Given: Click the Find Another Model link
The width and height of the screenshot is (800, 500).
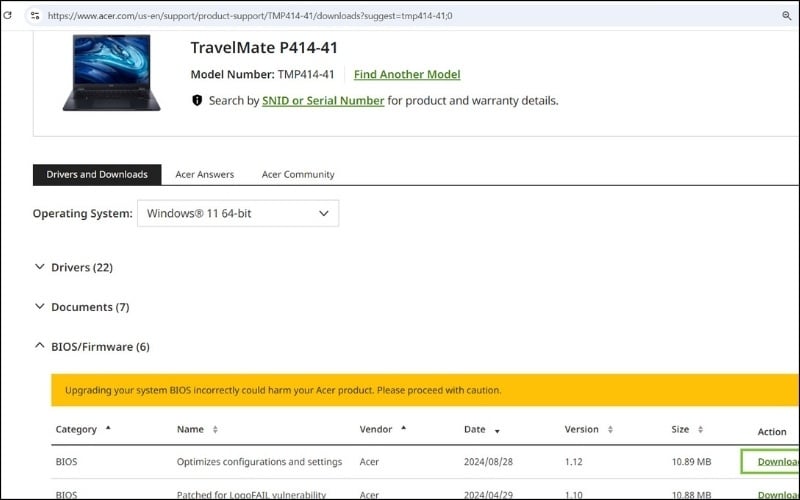Looking at the screenshot, I should [x=407, y=74].
